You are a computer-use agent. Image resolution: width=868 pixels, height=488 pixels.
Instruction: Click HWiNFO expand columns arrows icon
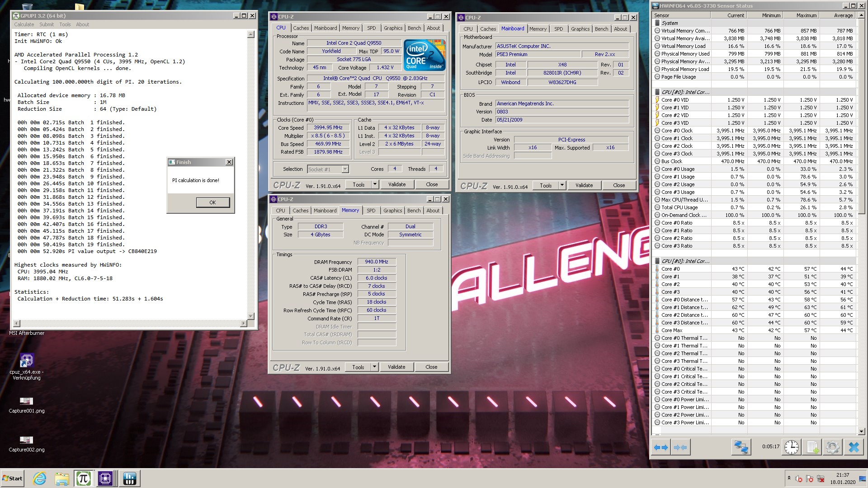pyautogui.click(x=661, y=447)
